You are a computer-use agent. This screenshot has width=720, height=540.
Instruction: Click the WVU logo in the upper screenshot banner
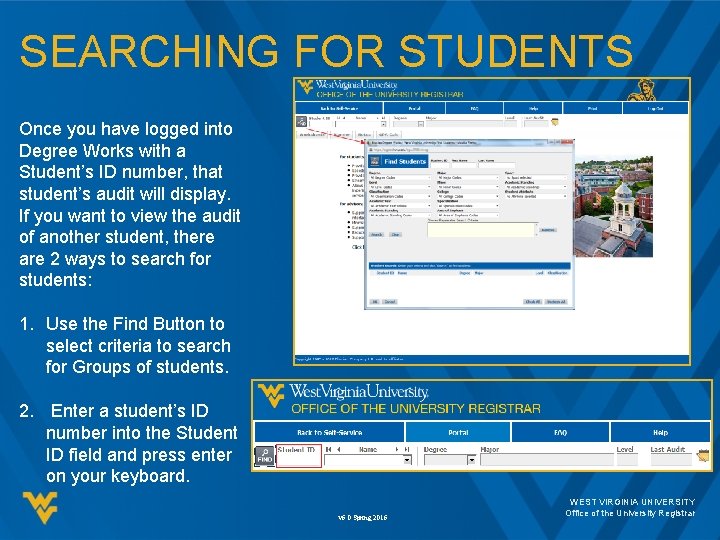click(x=304, y=86)
